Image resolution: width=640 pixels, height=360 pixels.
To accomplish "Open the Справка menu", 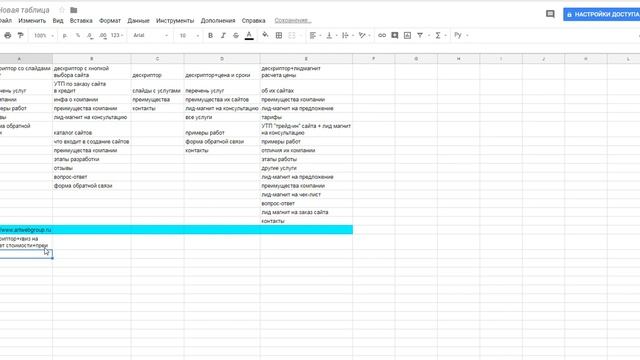I will tap(253, 20).
